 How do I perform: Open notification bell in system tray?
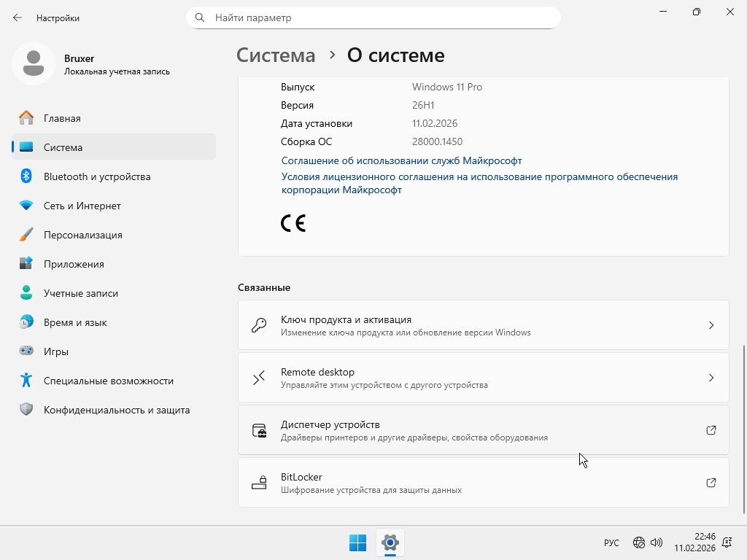pos(727,542)
